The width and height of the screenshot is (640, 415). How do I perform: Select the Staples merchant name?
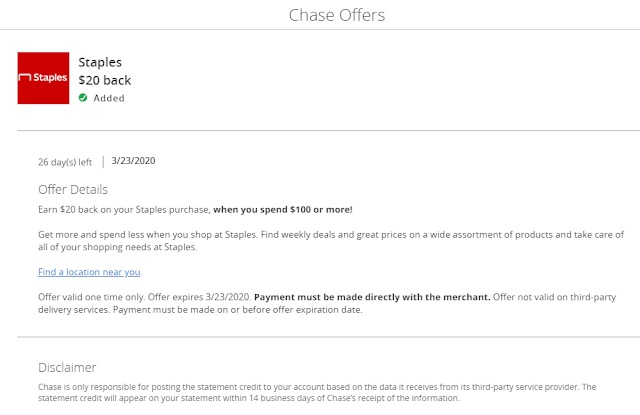pos(99,62)
